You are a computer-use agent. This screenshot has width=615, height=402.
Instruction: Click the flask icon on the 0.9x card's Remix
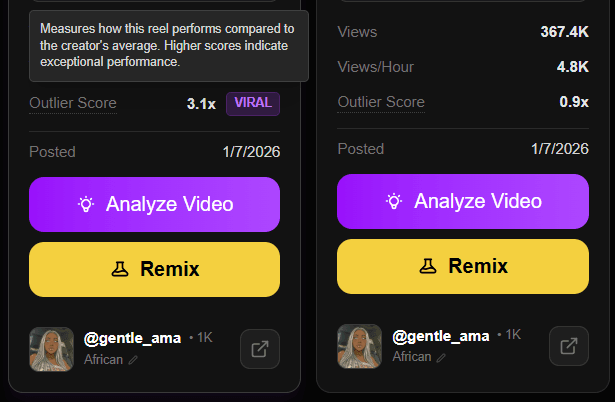(x=428, y=266)
